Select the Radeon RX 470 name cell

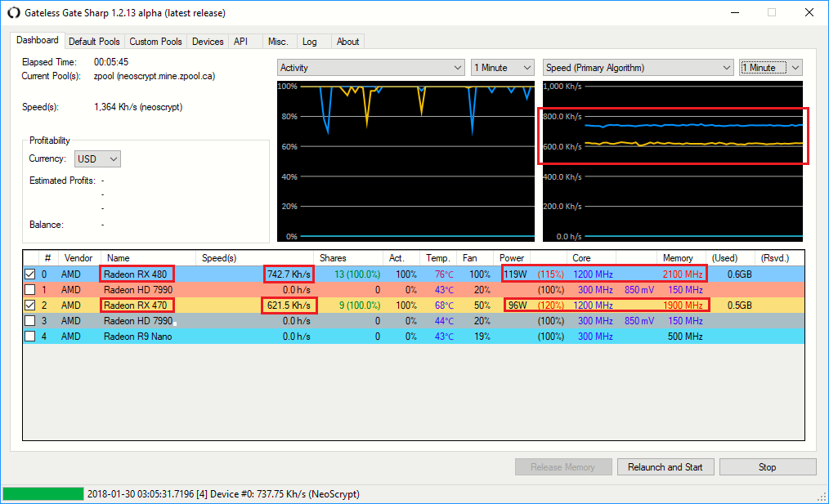[136, 306]
